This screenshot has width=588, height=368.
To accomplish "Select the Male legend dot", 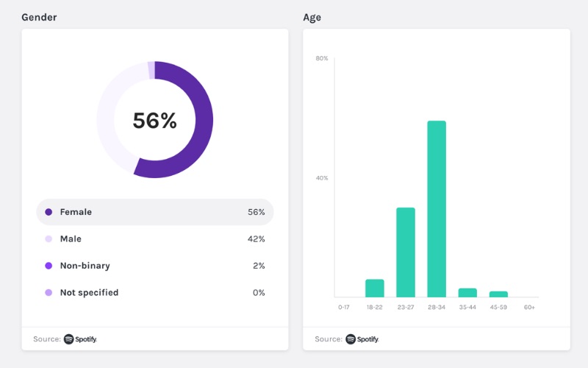I will [x=49, y=238].
